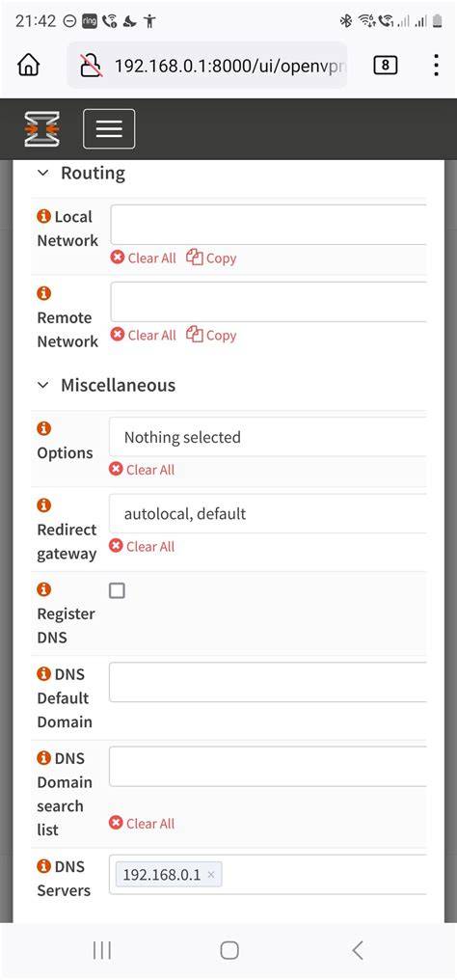Open the Options dropdown showing Nothing selected
Viewport: 457px width, 980px height.
(268, 437)
